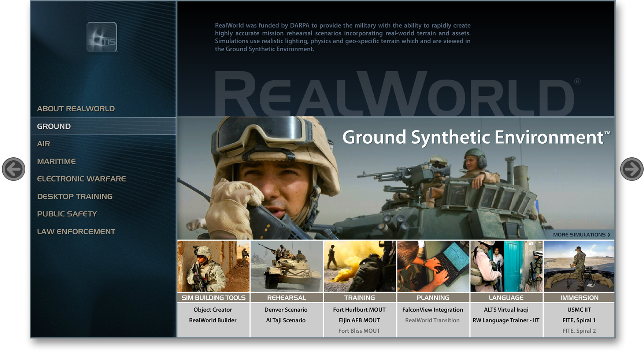The image size is (644, 351).
Task: Open Fort Bliss MOUT link
Action: (359, 331)
